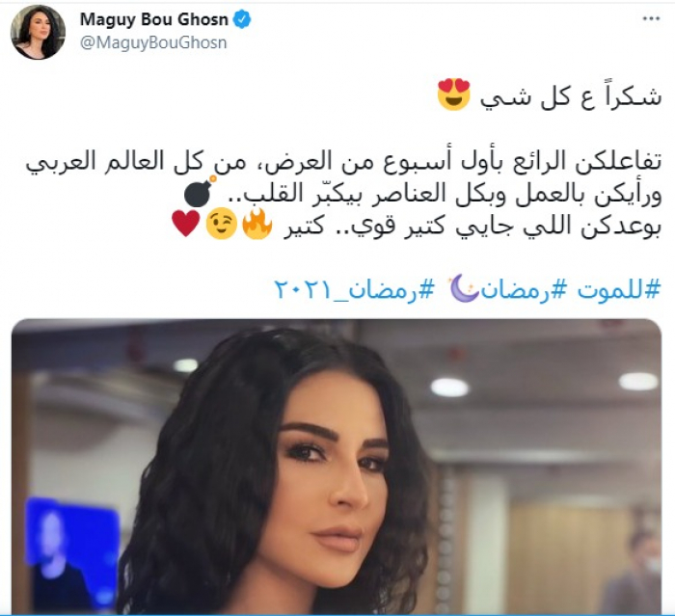Click the tweet line starting بوعدكن اللي جايي
The width and height of the screenshot is (675, 616).
pyautogui.click(x=472, y=226)
